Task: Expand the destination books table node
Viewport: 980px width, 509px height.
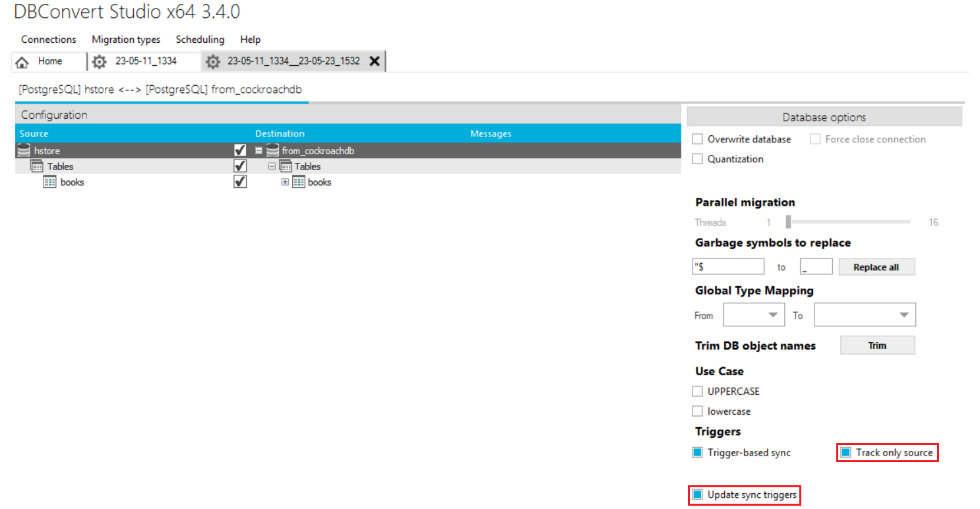Action: click(285, 183)
